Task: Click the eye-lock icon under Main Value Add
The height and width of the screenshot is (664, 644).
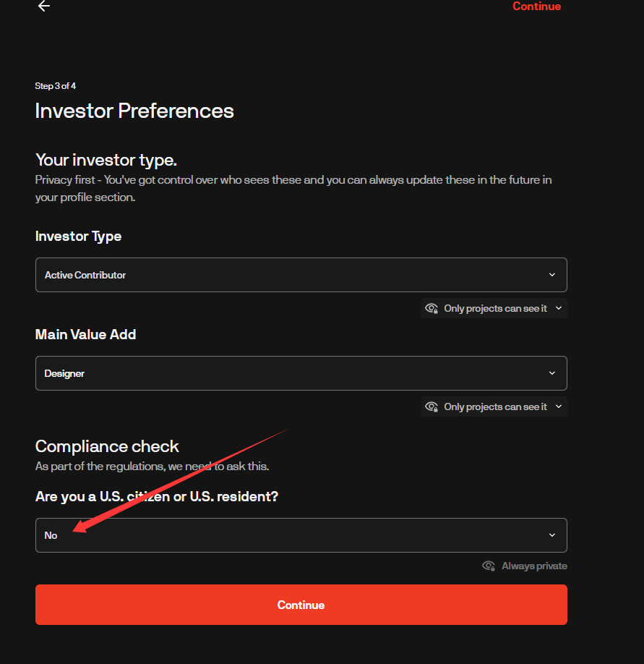Action: tap(432, 407)
